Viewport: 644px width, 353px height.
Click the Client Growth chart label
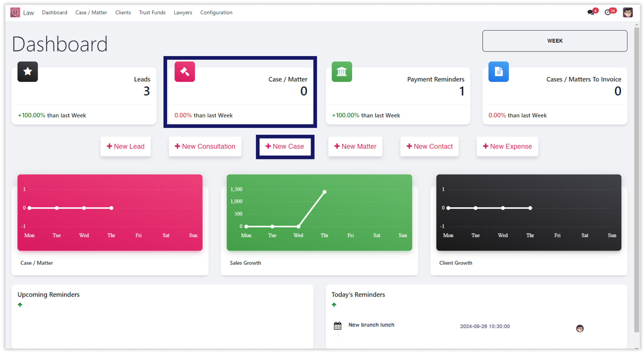pos(455,263)
